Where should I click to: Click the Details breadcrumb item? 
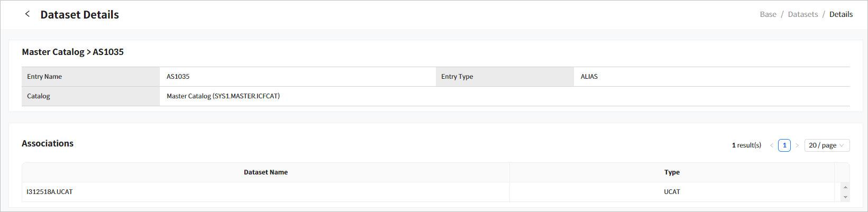coord(840,14)
